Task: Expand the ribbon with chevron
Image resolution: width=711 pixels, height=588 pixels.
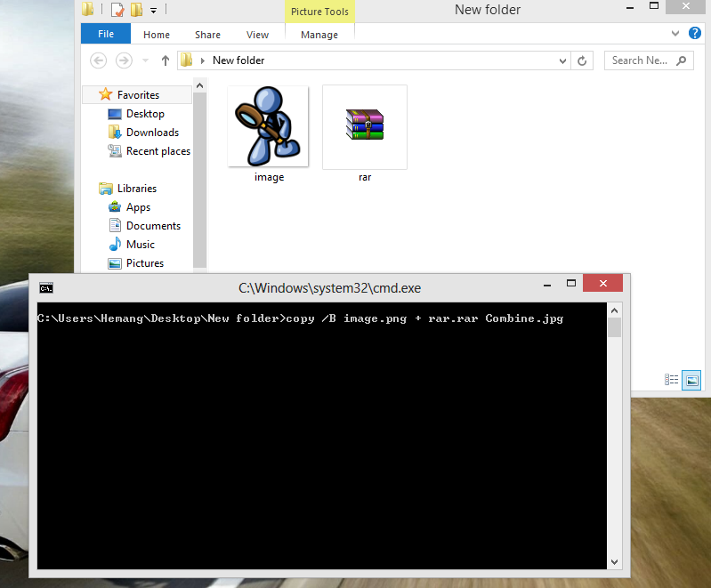Action: 675,33
